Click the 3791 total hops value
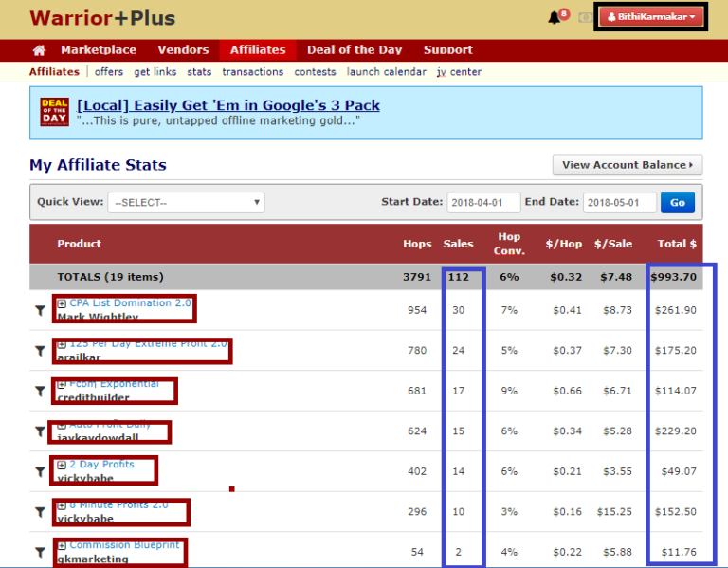The width and height of the screenshot is (728, 568). [417, 277]
